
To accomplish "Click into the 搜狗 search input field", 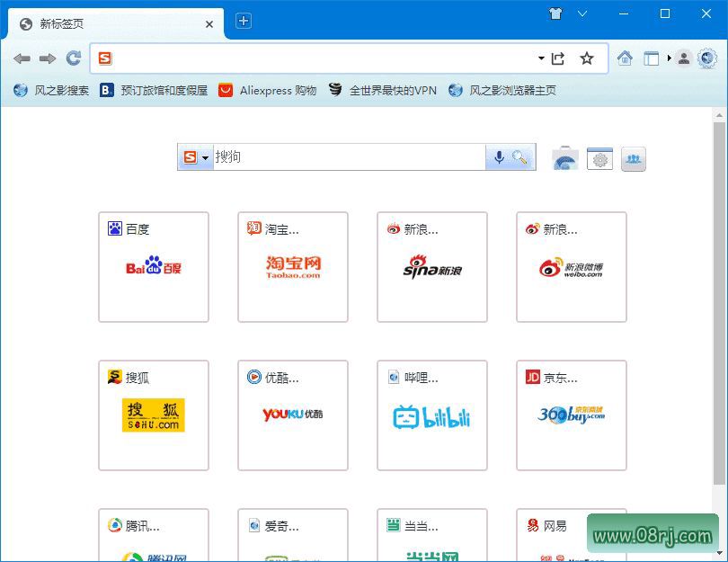I will (x=349, y=157).
